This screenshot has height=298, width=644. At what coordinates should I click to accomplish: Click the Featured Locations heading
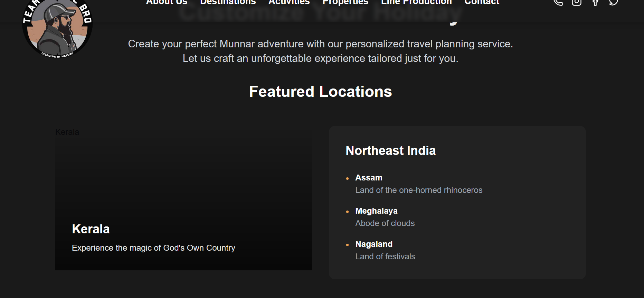320,92
